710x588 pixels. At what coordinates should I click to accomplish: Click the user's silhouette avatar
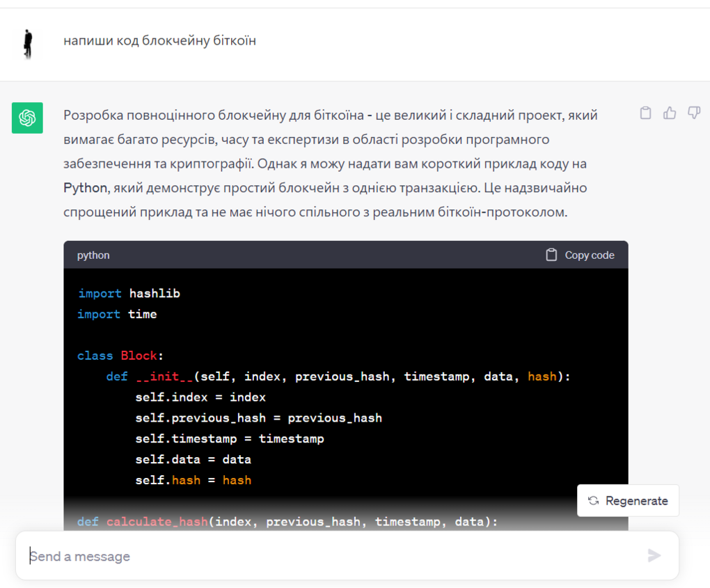click(x=27, y=43)
